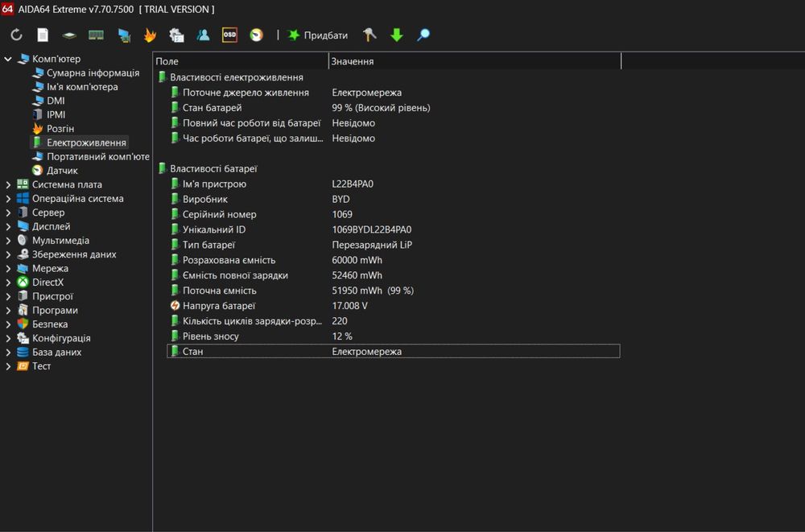Select the Виробник row
The height and width of the screenshot is (532, 805).
394,199
